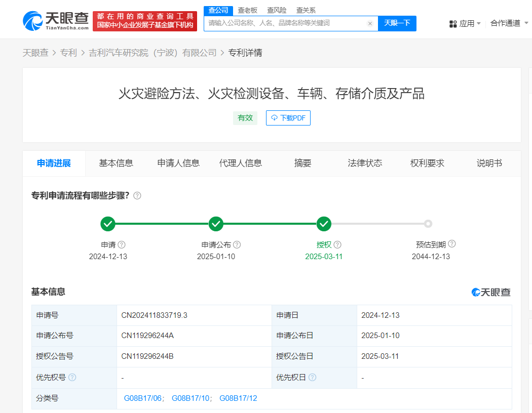Clear the search box with the X icon
The height and width of the screenshot is (413, 532).
(x=370, y=23)
